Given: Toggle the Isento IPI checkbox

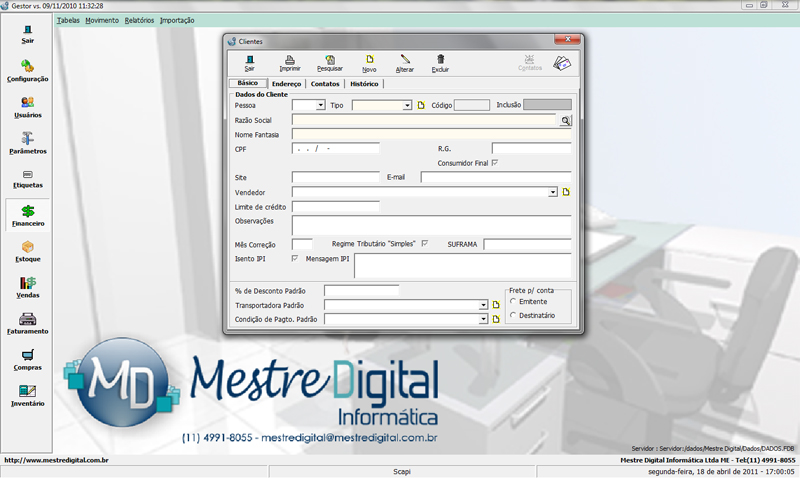Looking at the screenshot, I should point(294,259).
